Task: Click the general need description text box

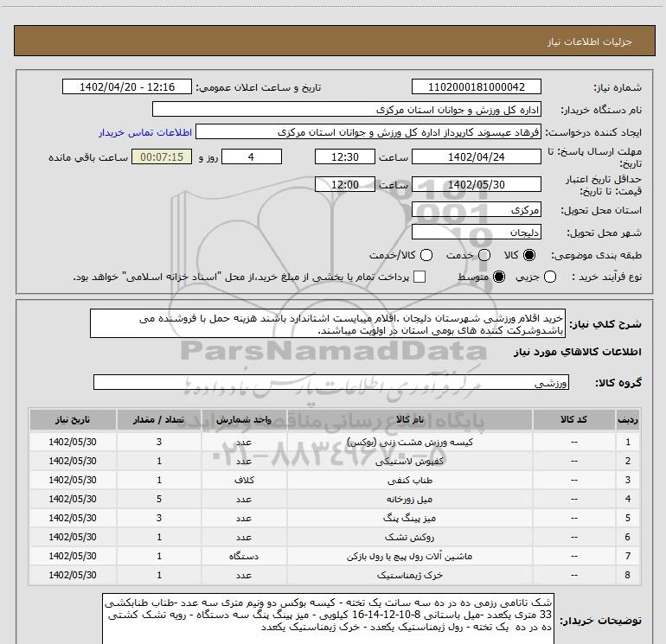Action: coord(328,324)
